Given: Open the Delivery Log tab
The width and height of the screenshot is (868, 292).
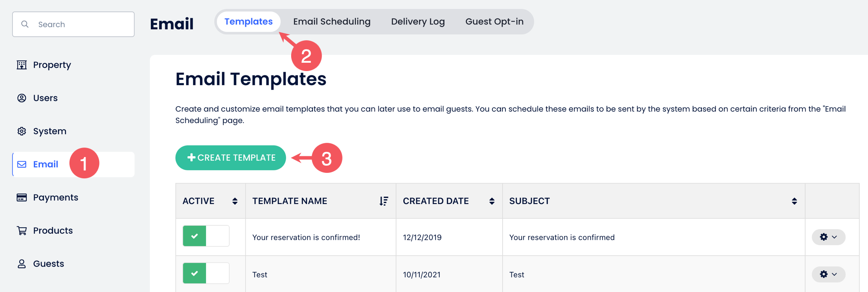Looking at the screenshot, I should [418, 22].
